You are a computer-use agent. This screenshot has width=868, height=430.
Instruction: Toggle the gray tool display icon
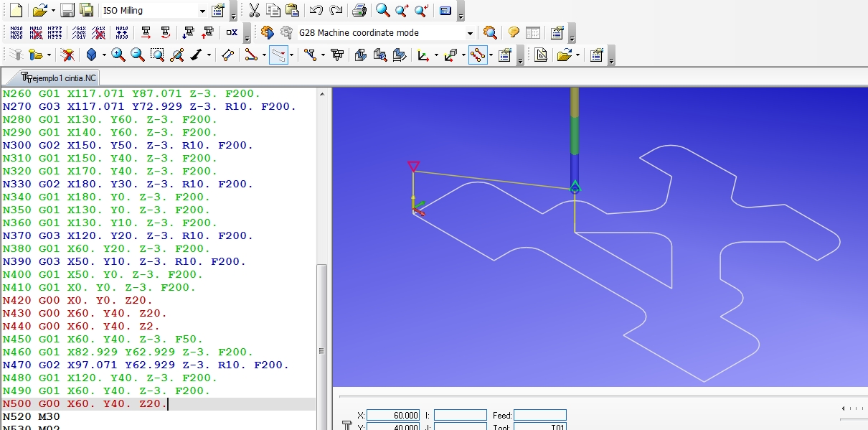[x=16, y=55]
